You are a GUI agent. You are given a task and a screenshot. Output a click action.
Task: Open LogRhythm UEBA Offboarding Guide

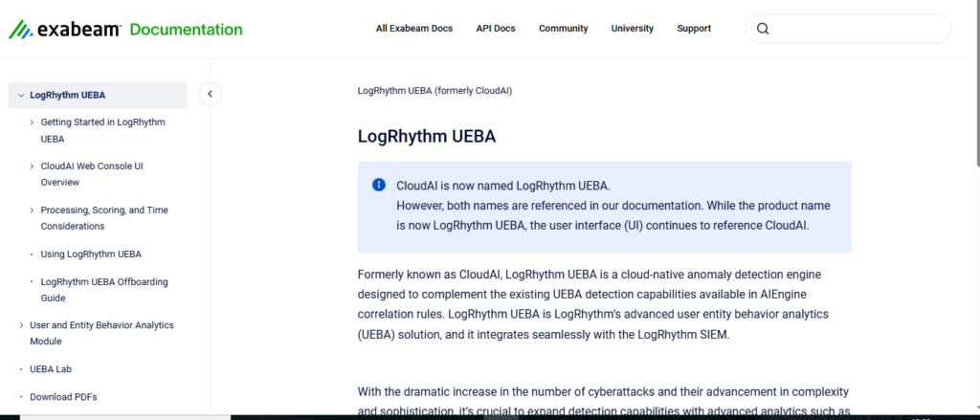coord(104,290)
